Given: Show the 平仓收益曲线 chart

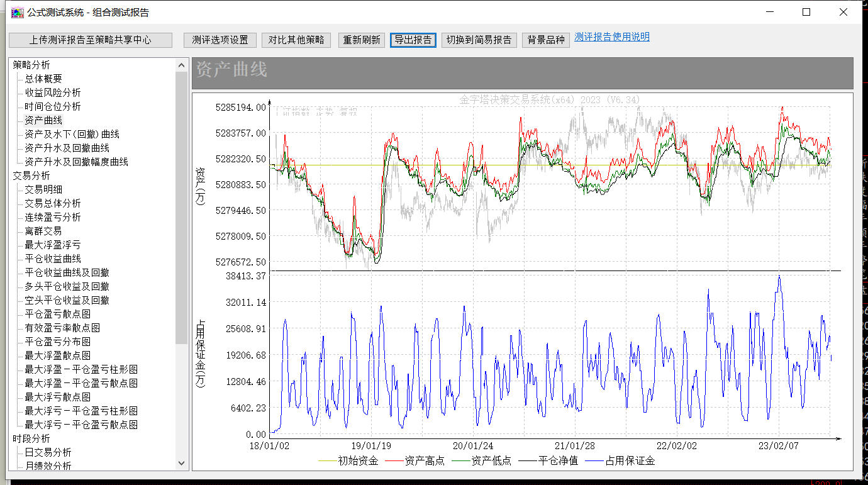Looking at the screenshot, I should [x=53, y=259].
